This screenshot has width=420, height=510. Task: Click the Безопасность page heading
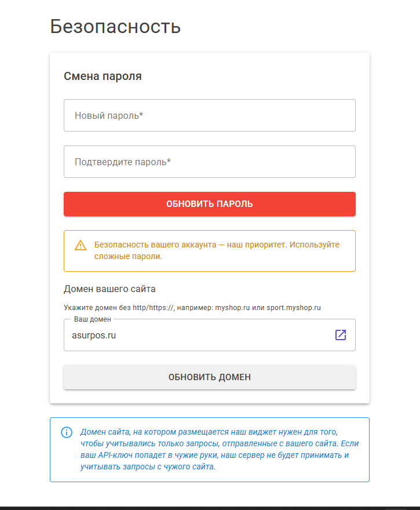[x=115, y=26]
